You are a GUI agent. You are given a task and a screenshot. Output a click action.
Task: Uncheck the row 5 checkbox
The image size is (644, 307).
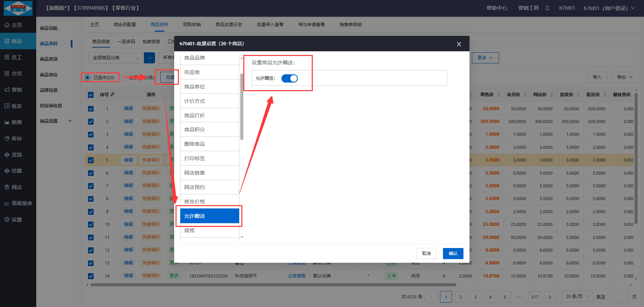coord(91,160)
